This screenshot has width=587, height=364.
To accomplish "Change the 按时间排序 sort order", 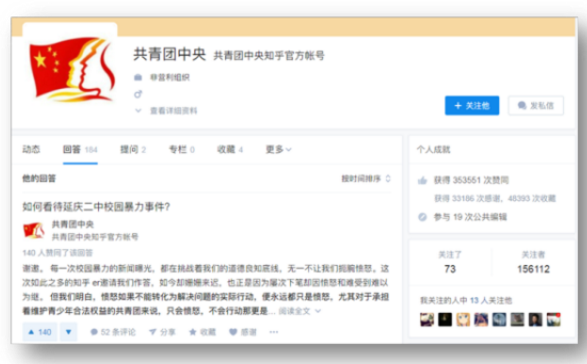I will [x=366, y=179].
